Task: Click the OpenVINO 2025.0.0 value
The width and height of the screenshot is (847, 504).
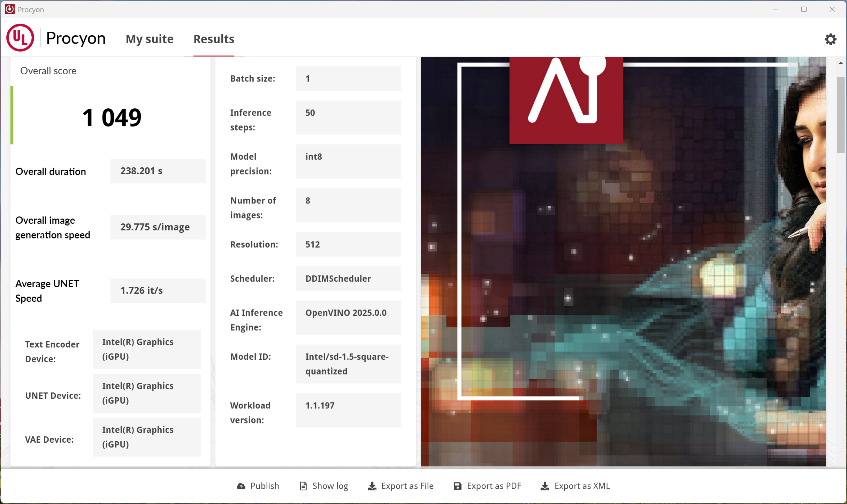Action: tap(348, 318)
